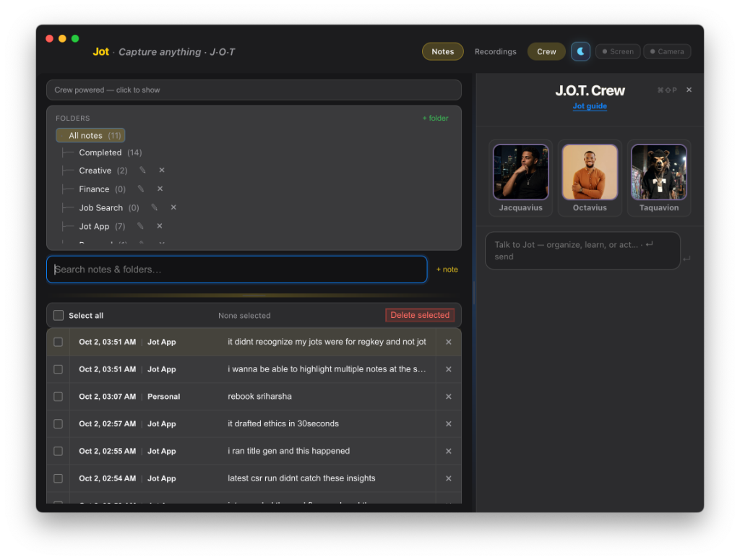Toggle the Crew panel tab

546,51
